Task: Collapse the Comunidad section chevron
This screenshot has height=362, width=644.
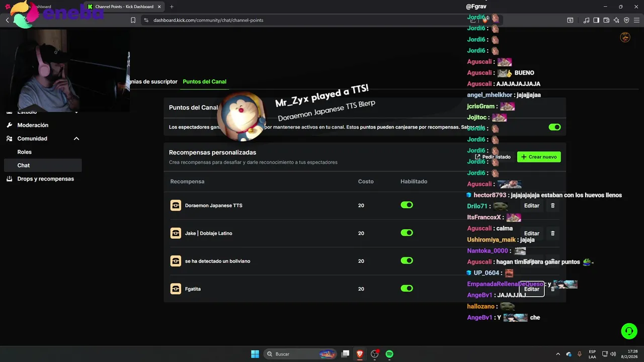Action: tap(76, 138)
